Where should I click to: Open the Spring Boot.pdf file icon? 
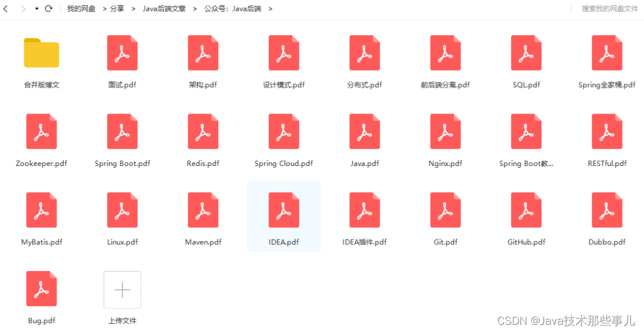(122, 131)
